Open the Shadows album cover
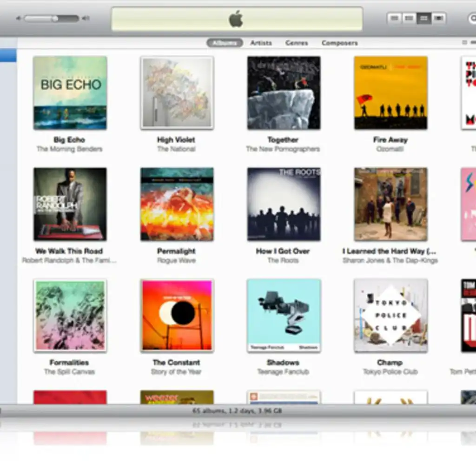The height and width of the screenshot is (476, 476). click(x=284, y=316)
